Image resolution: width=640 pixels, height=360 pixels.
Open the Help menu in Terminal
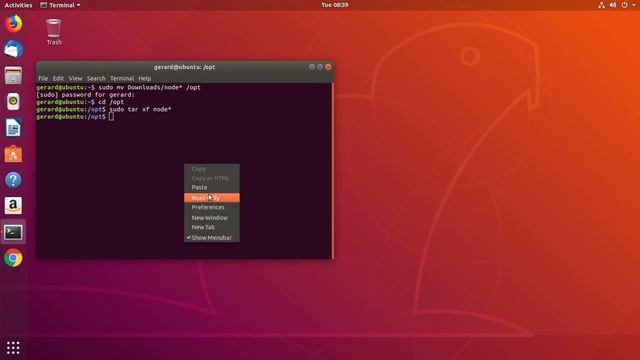point(144,78)
